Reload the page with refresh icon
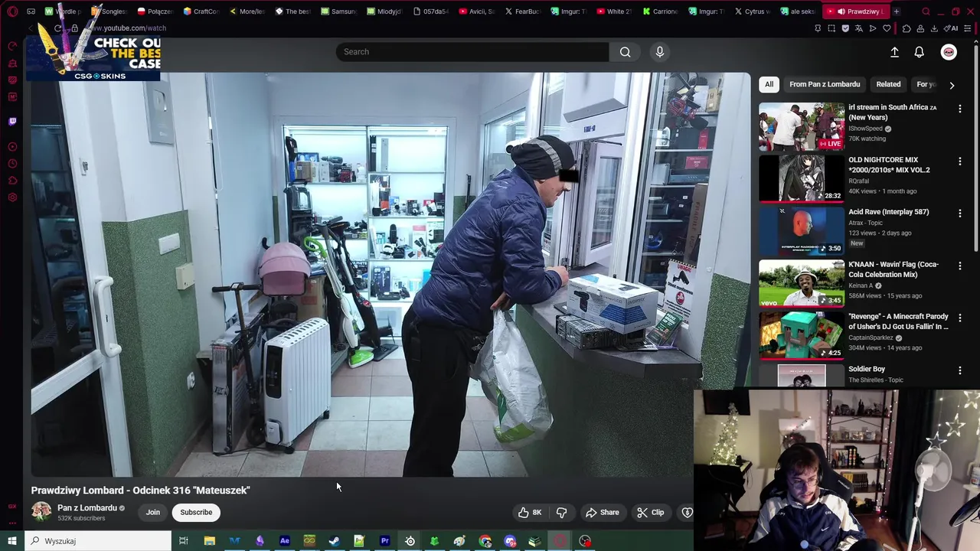This screenshot has height=551, width=980. tap(57, 28)
